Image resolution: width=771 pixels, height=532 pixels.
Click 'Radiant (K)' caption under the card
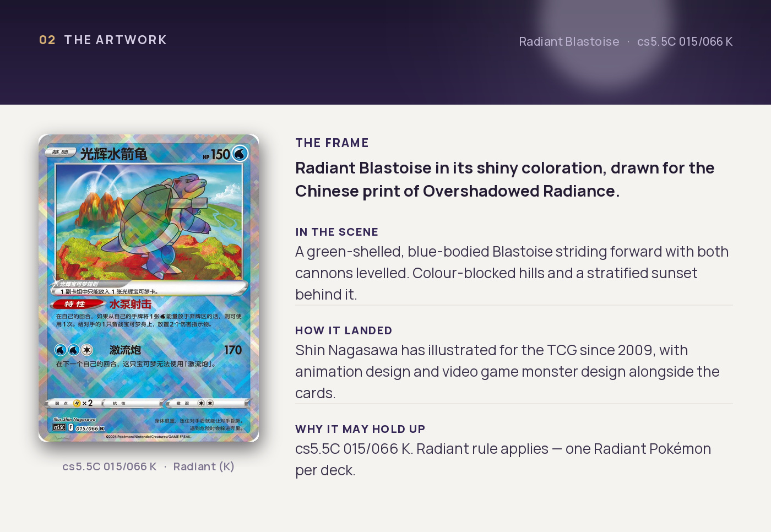click(x=204, y=466)
